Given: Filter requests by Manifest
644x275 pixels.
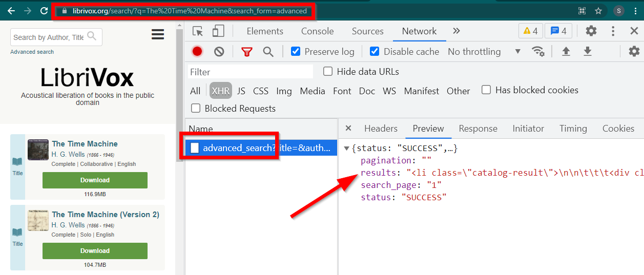Looking at the screenshot, I should [422, 91].
